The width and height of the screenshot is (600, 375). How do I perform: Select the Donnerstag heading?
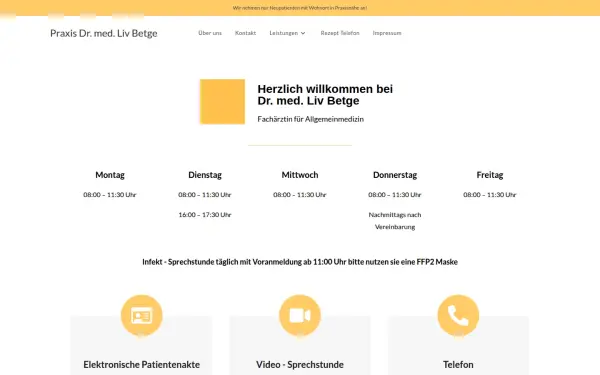click(x=395, y=175)
